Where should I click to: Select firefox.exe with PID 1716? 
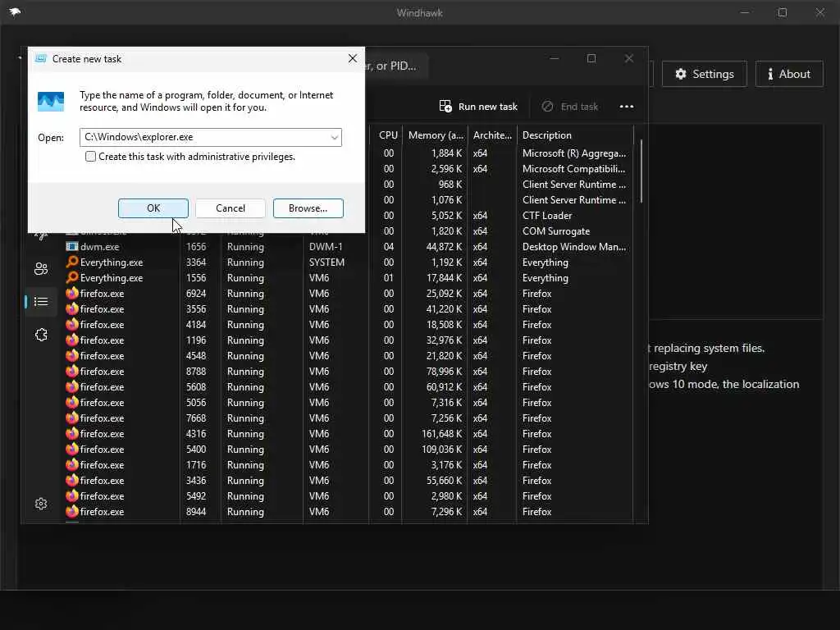[348, 465]
